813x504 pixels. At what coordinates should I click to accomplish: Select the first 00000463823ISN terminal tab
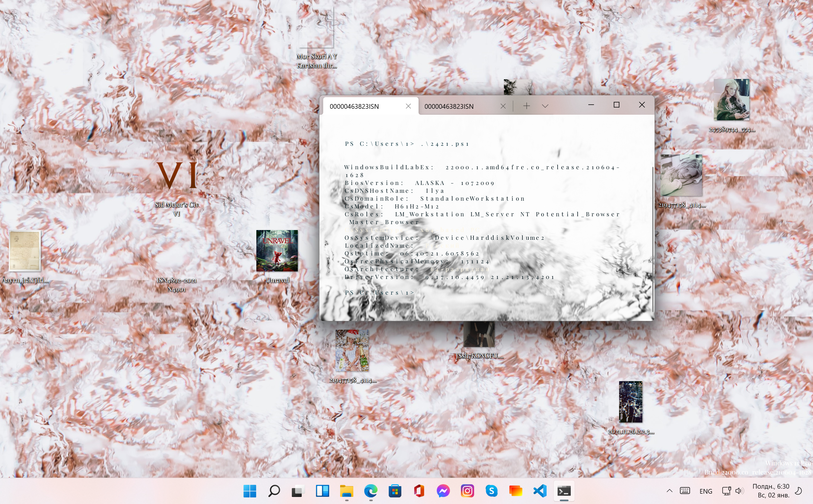354,106
